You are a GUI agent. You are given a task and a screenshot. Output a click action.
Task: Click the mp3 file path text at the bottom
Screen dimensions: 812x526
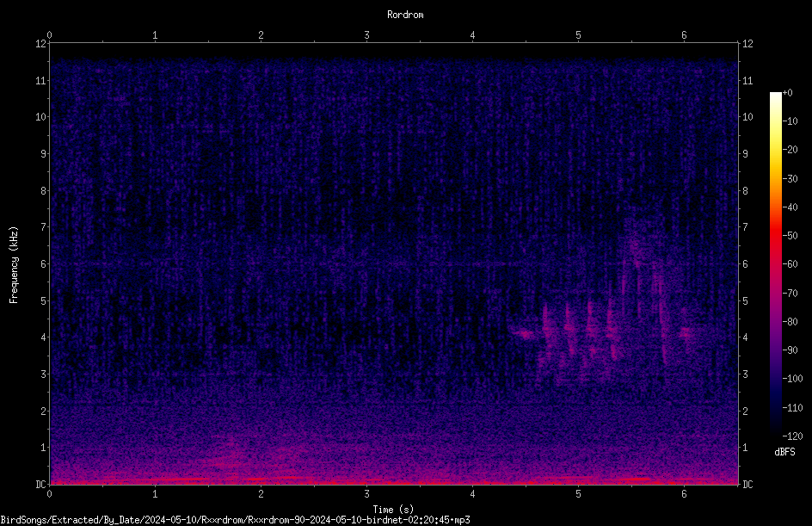[235, 520]
